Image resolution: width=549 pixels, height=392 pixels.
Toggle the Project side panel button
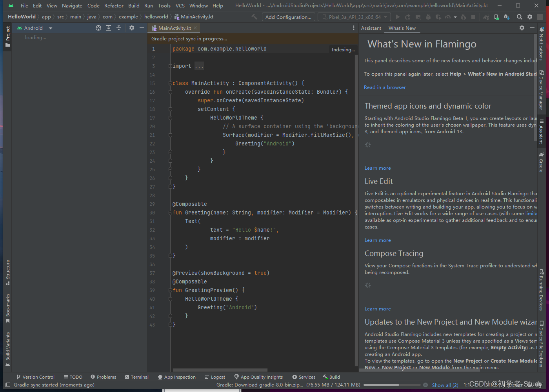[x=7, y=36]
